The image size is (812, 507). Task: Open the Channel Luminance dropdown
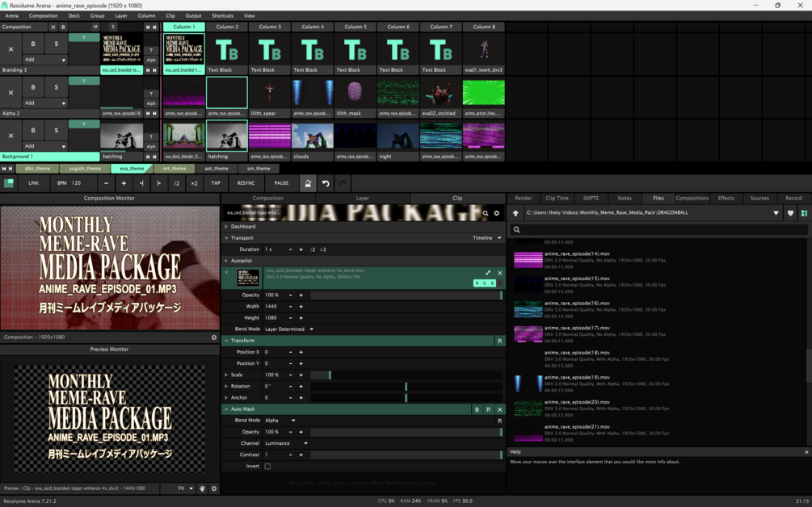[286, 443]
